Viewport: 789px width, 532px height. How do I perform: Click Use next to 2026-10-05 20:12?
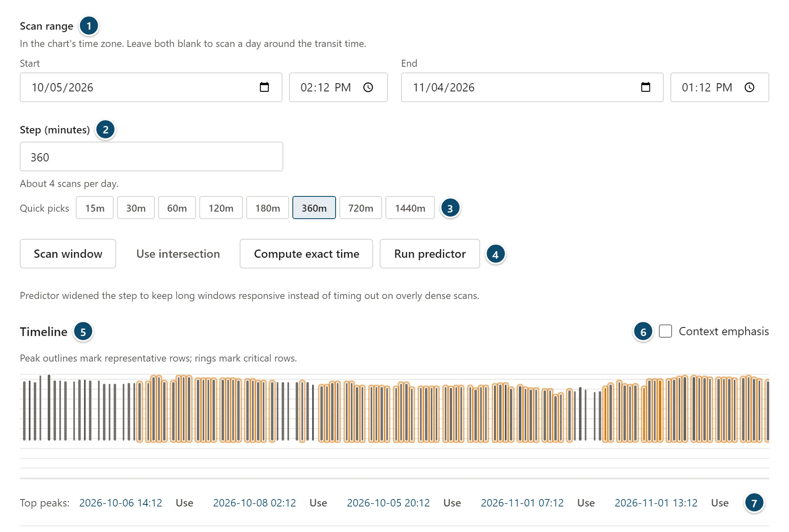452,503
